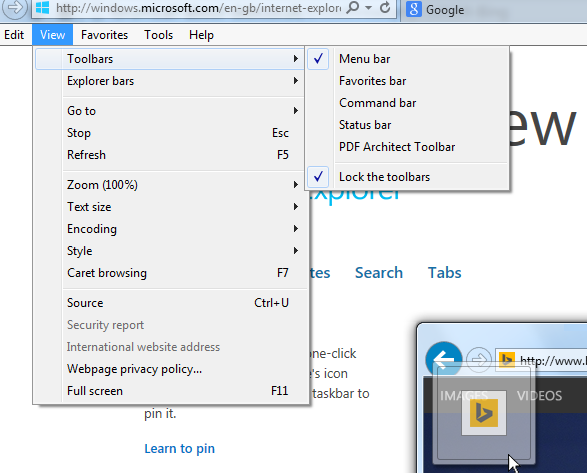The height and width of the screenshot is (473, 587).
Task: Open the Tools menu
Action: (x=159, y=35)
